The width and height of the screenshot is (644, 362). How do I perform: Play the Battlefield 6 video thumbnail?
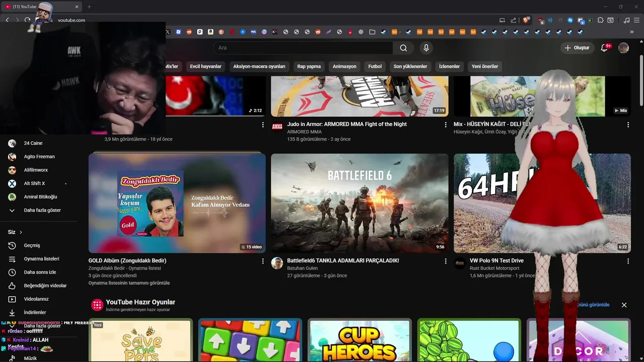[x=360, y=203]
